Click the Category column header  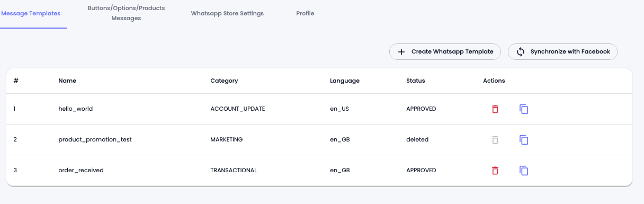pyautogui.click(x=224, y=81)
